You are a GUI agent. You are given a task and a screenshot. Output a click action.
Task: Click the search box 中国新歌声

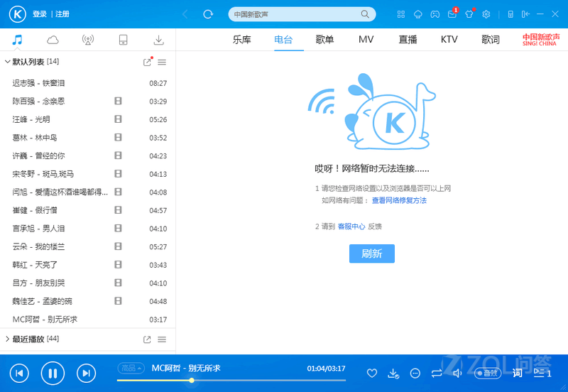(302, 14)
